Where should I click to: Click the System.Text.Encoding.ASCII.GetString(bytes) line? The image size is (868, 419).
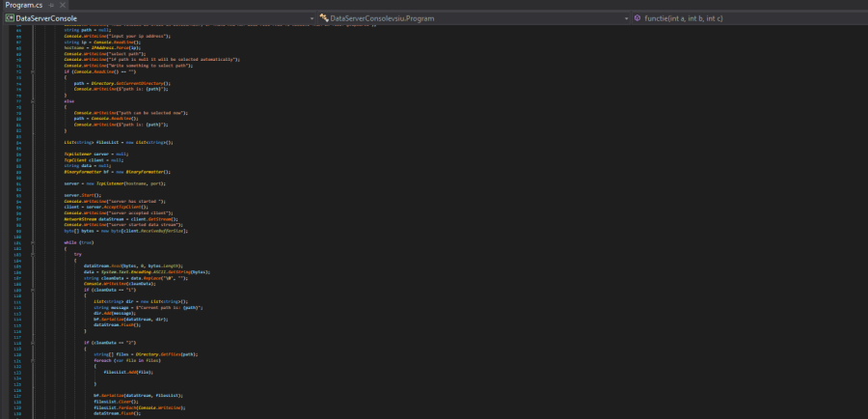(x=147, y=272)
